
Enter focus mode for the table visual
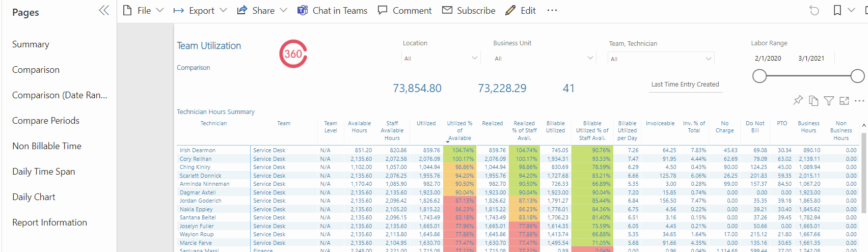coord(844,101)
